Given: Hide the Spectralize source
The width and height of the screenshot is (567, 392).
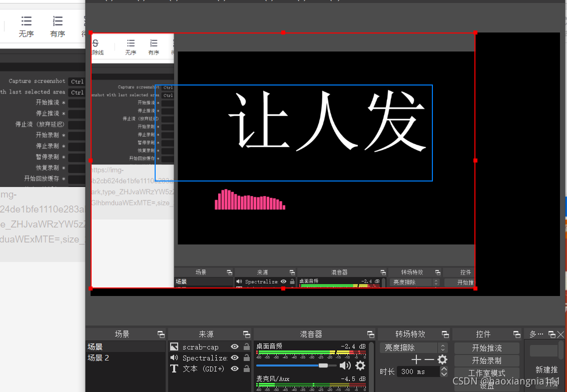Looking at the screenshot, I should (x=235, y=357).
